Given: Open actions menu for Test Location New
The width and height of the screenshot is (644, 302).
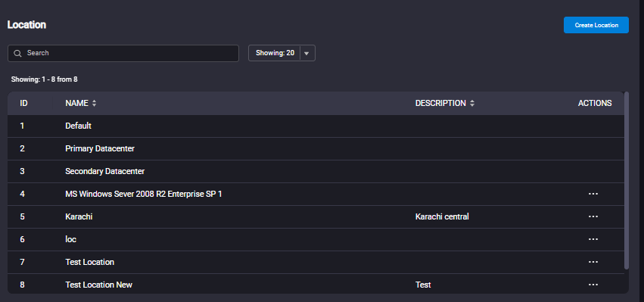Looking at the screenshot, I should pyautogui.click(x=593, y=285).
